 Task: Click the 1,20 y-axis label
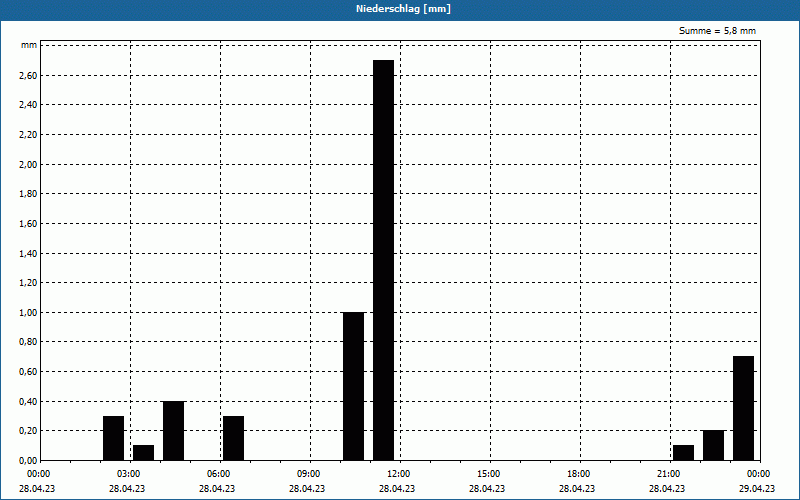click(x=28, y=283)
